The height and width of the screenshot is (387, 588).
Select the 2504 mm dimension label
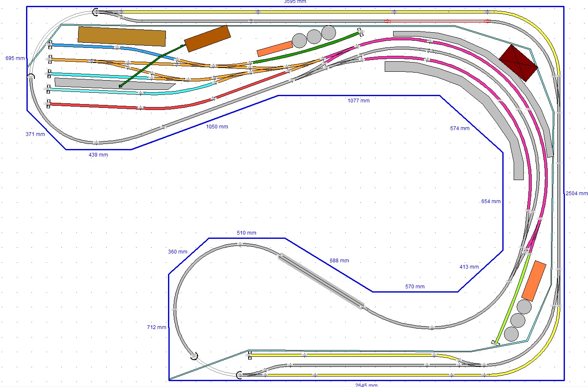tap(577, 193)
